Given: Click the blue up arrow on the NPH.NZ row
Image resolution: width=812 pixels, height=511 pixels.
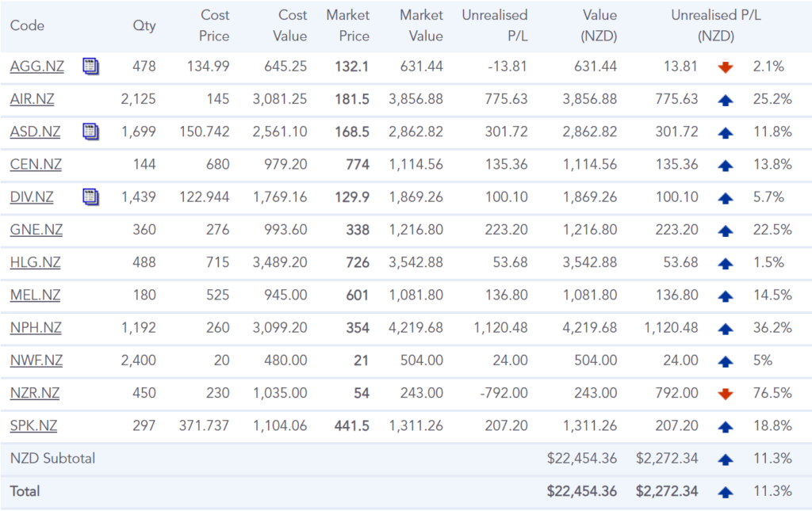Looking at the screenshot, I should (x=725, y=329).
